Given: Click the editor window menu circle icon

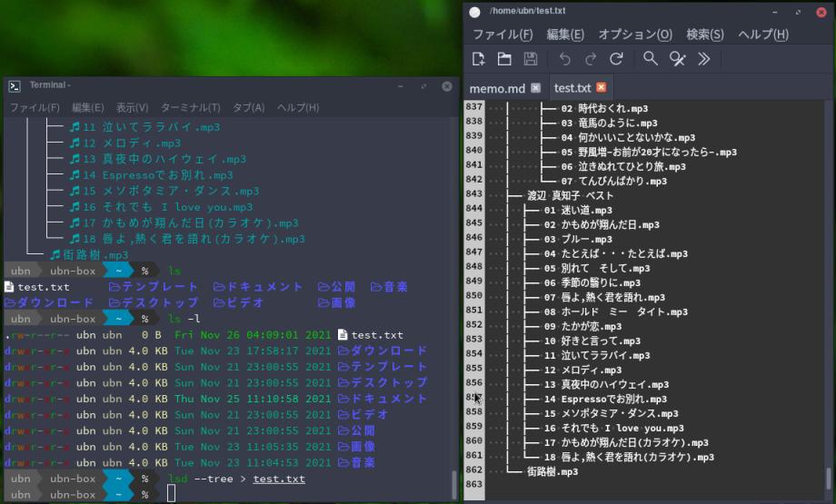Looking at the screenshot, I should pyautogui.click(x=474, y=12).
